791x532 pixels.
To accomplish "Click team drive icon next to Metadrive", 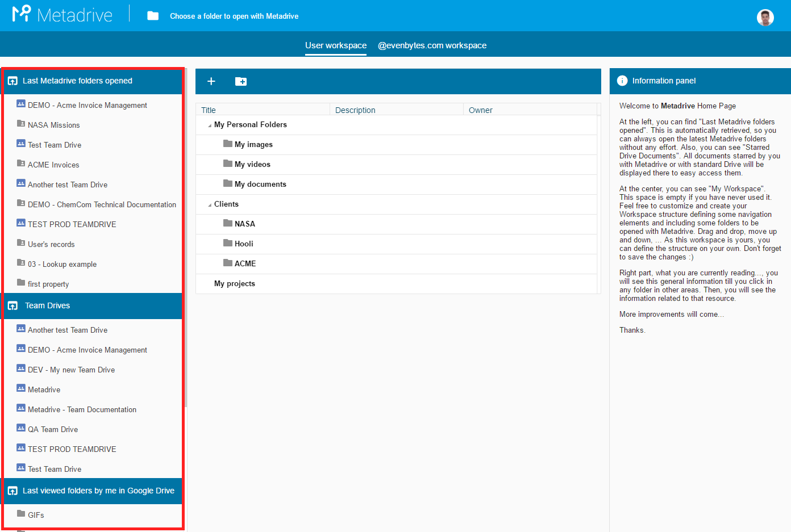I will click(x=21, y=388).
